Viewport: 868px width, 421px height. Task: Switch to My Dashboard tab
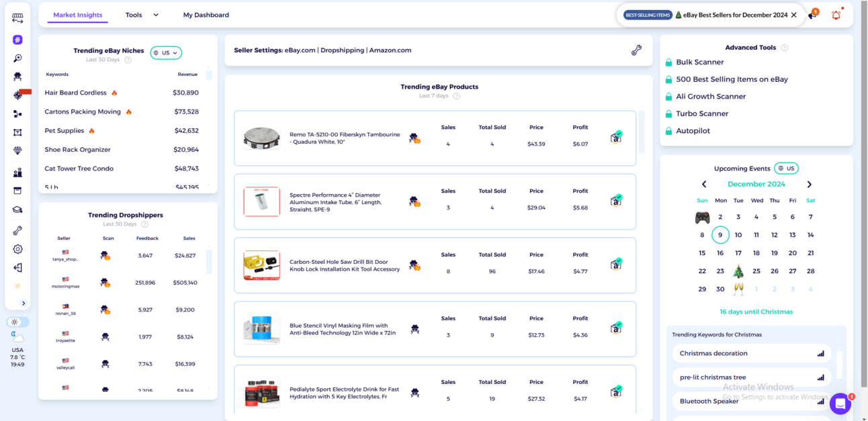tap(206, 15)
